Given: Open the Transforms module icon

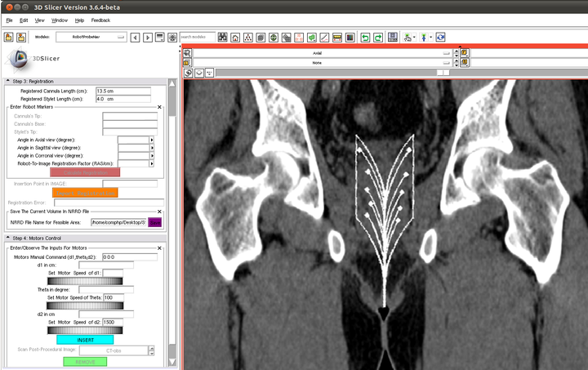Looking at the screenshot, I should [286, 38].
